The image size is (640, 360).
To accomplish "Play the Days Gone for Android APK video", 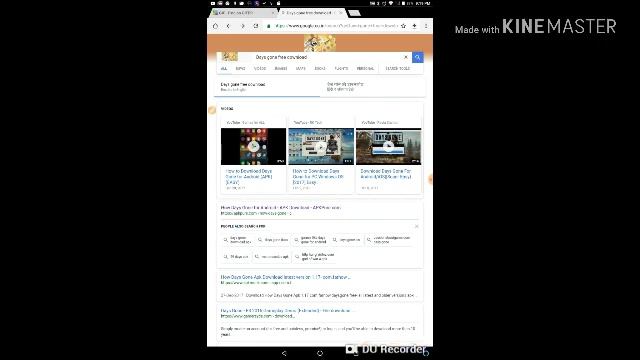I will pos(253,147).
